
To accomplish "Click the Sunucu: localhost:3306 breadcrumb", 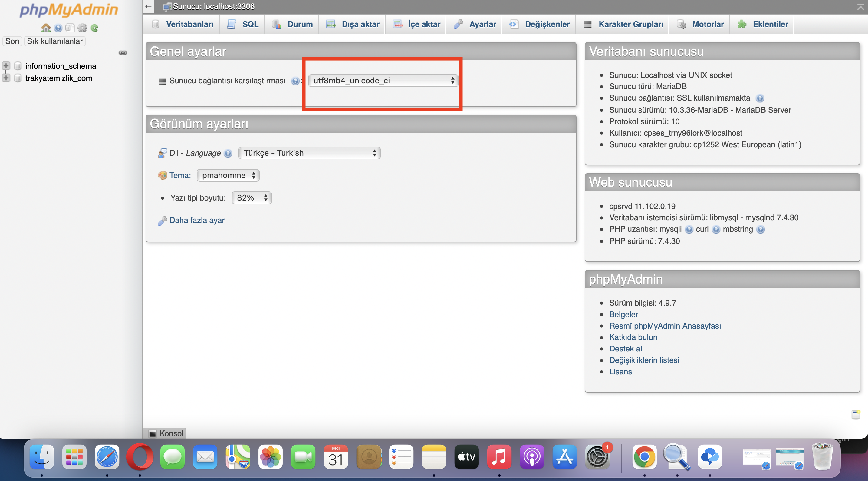I will point(214,6).
